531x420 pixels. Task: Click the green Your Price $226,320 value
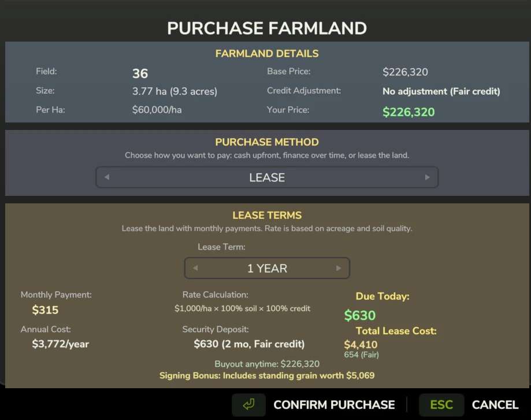409,112
